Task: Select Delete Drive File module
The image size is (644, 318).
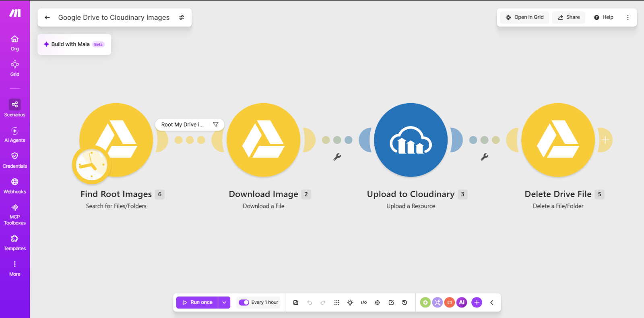Action: pos(558,140)
